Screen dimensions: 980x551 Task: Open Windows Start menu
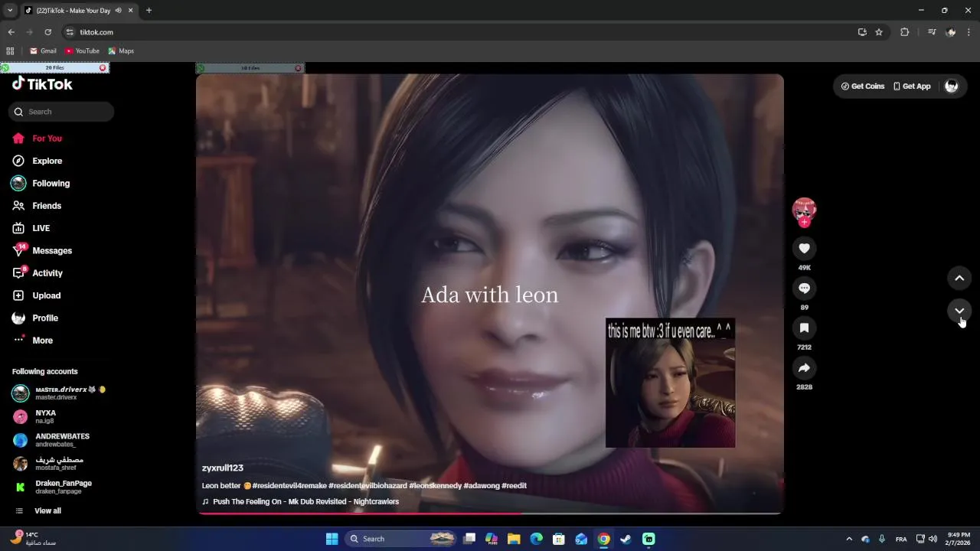pyautogui.click(x=332, y=539)
